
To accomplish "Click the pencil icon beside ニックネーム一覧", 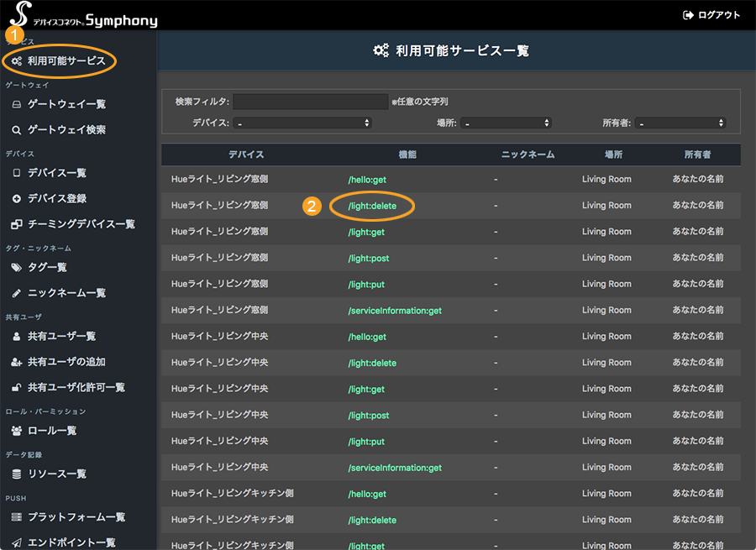I will coord(17,293).
